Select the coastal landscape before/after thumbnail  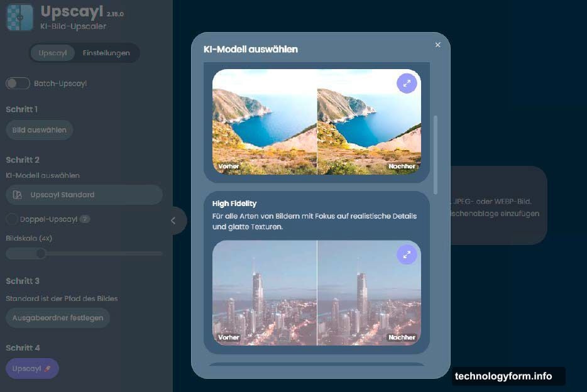317,122
